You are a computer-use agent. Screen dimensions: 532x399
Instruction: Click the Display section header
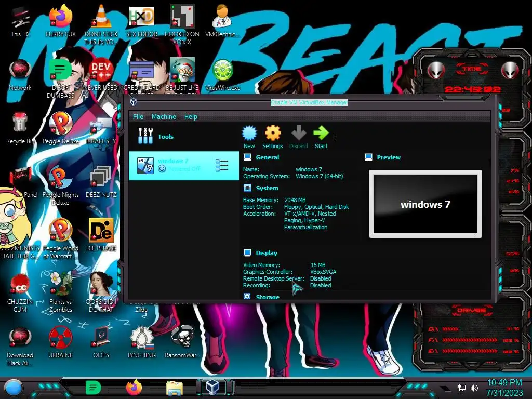267,253
